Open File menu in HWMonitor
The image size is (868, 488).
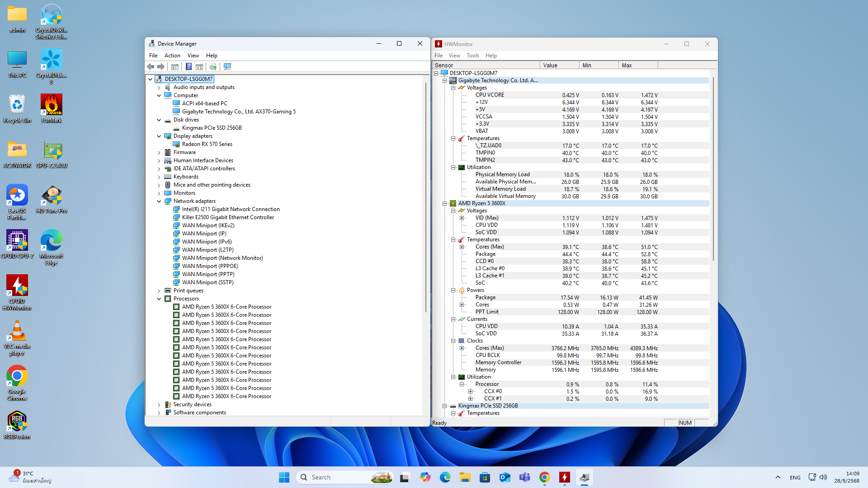(439, 56)
